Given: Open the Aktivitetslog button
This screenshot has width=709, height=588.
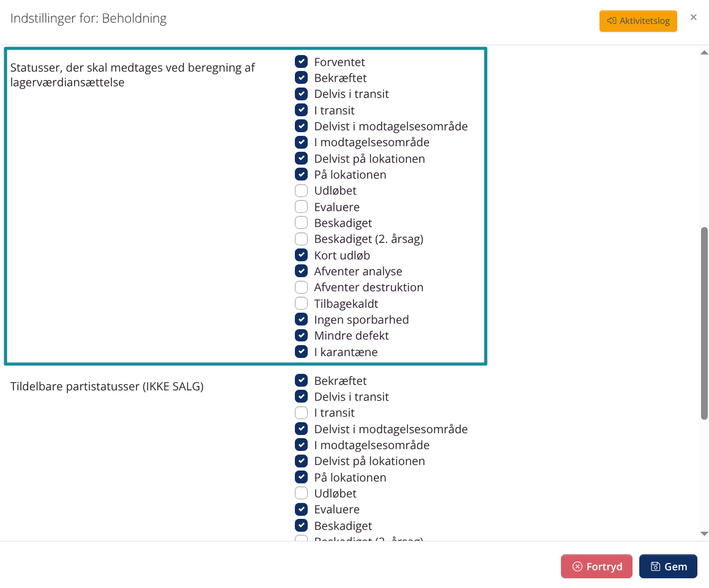Looking at the screenshot, I should coord(638,21).
